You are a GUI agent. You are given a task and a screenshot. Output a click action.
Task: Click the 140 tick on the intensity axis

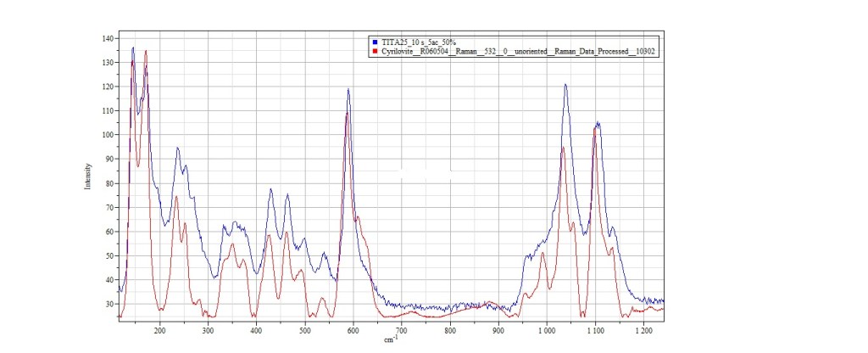[x=107, y=38]
